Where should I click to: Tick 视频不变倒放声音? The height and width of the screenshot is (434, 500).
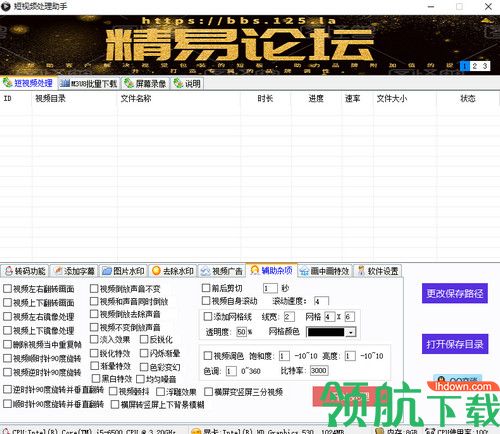click(x=94, y=327)
